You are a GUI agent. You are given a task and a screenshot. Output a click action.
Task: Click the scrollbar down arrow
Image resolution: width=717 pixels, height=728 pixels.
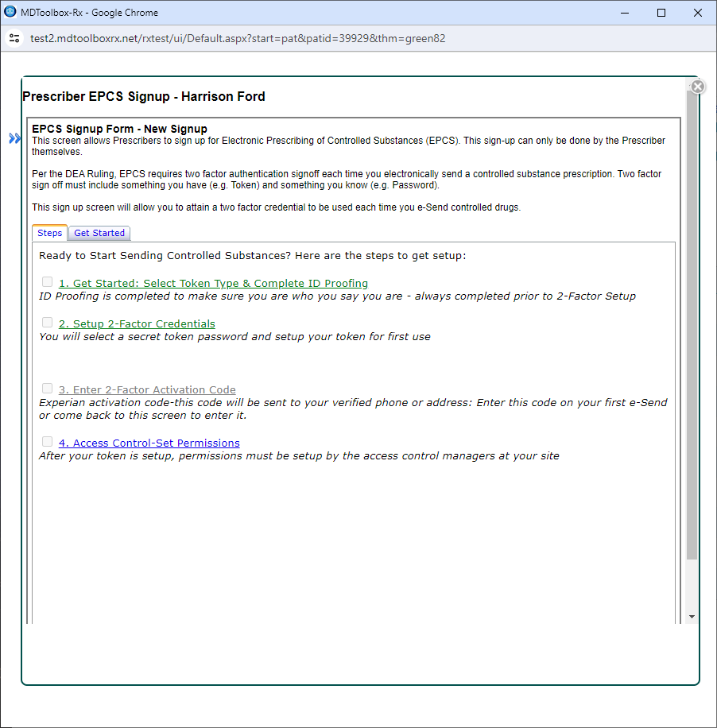pyautogui.click(x=692, y=617)
